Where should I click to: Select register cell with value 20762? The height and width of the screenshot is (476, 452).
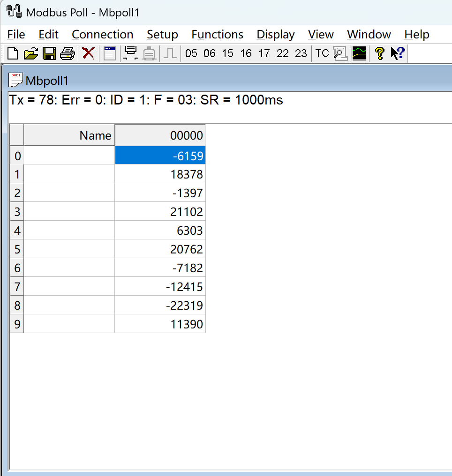click(x=160, y=249)
